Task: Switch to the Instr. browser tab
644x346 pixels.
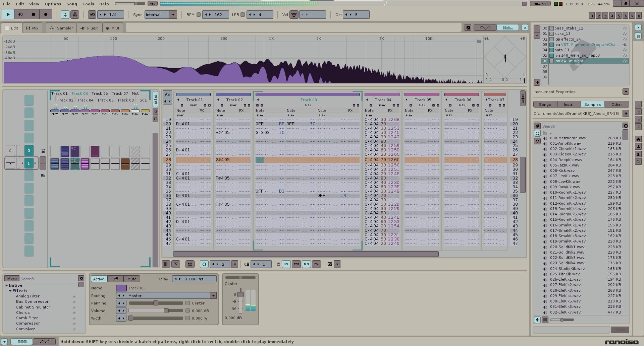Action: point(569,105)
